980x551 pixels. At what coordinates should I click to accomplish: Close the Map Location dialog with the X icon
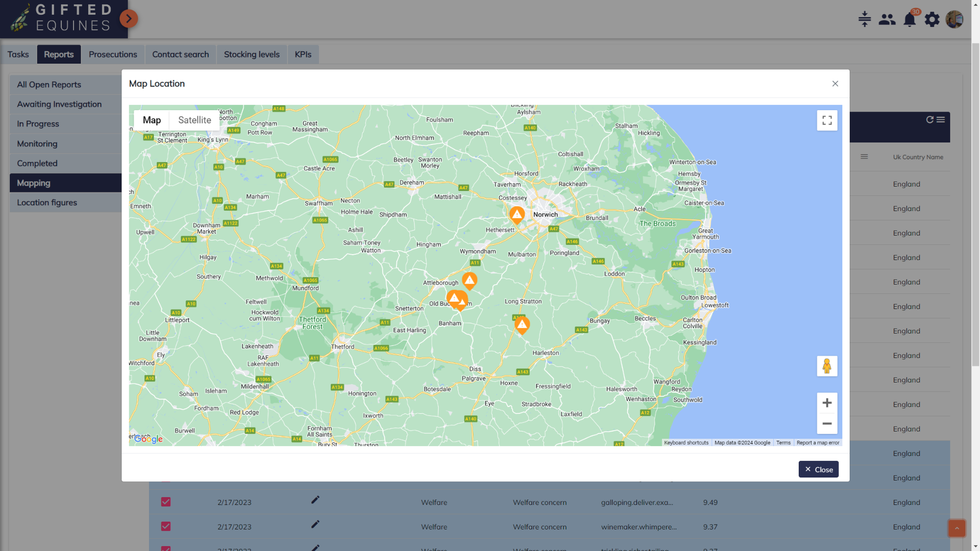(x=835, y=84)
